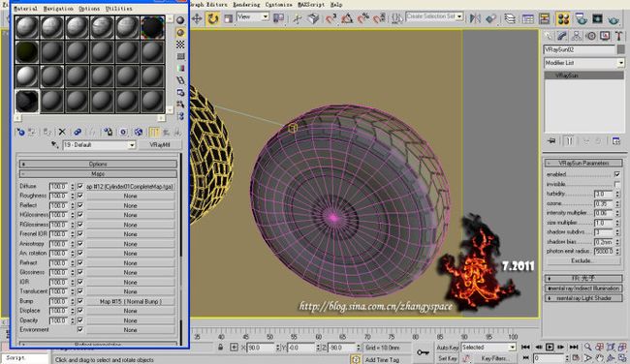Switch to Display command panel tab
The image size is (630, 364).
pos(605,36)
